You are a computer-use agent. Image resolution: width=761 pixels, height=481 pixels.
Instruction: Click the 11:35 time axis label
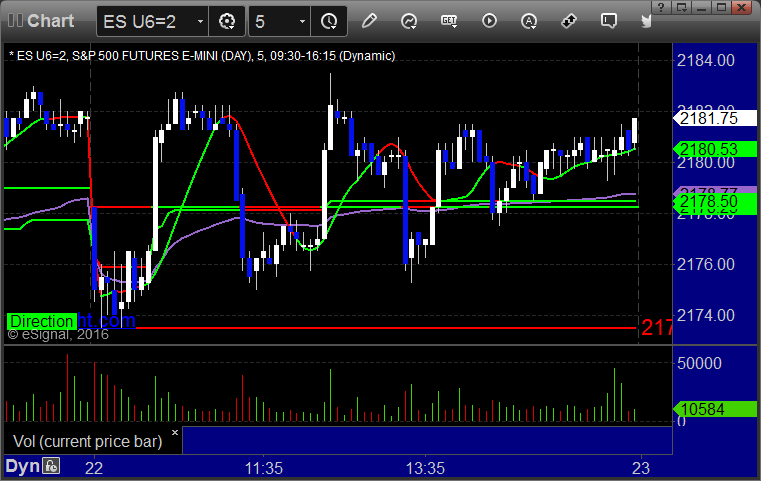pos(264,468)
